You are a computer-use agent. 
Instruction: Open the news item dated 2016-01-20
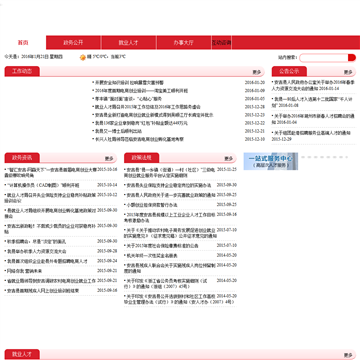[128, 82]
